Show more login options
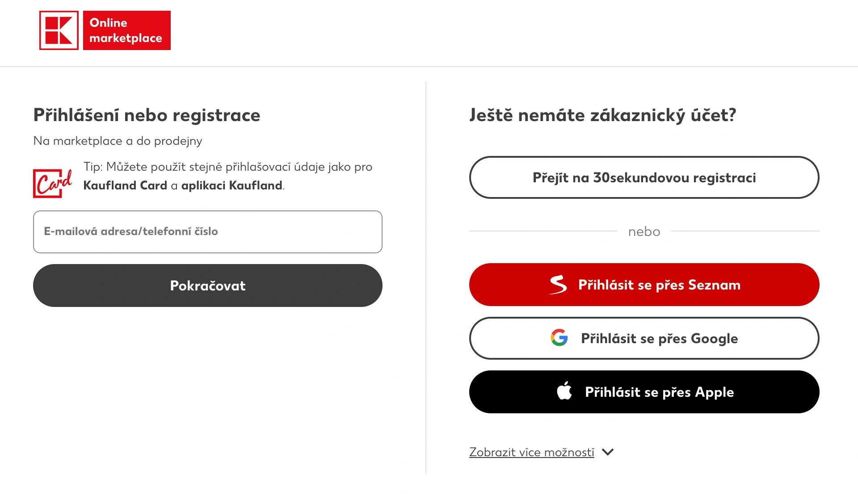 (x=531, y=452)
